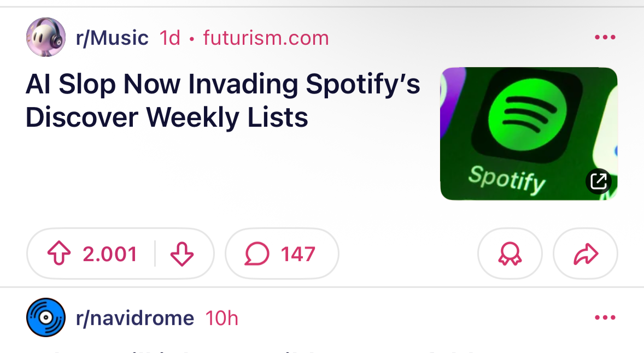The height and width of the screenshot is (353, 644).
Task: Open overflow menu for r/Music post
Action: 605,38
